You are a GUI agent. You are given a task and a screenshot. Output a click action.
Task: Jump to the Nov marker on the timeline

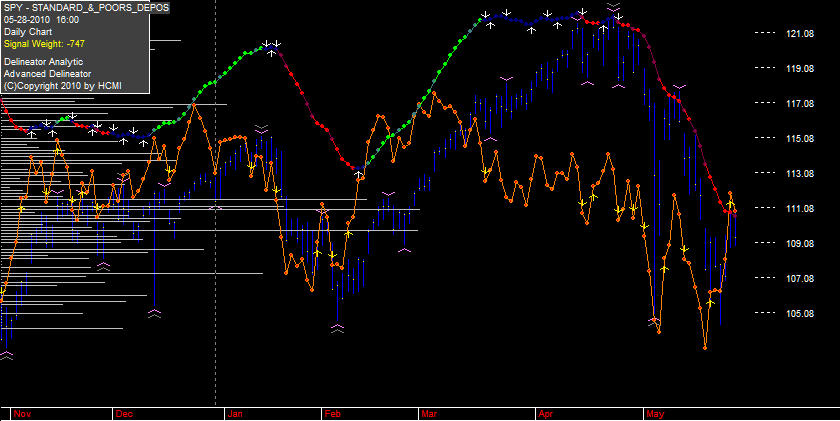point(22,414)
